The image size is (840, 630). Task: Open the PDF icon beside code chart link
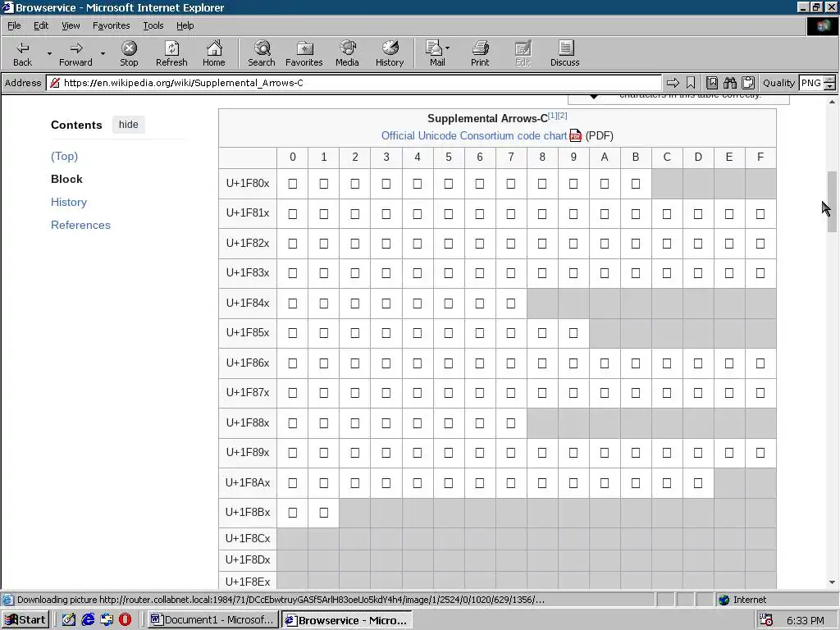coord(575,135)
